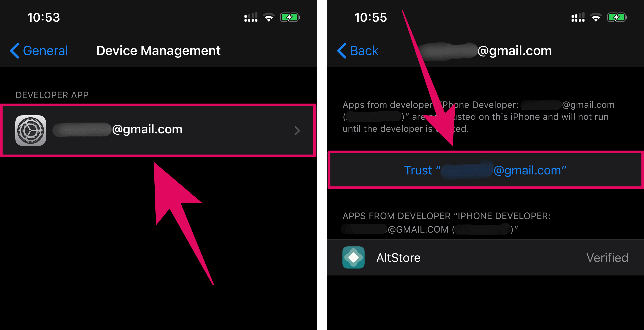Open the developer app row chevron
Image resolution: width=644 pixels, height=330 pixels.
pos(297,130)
